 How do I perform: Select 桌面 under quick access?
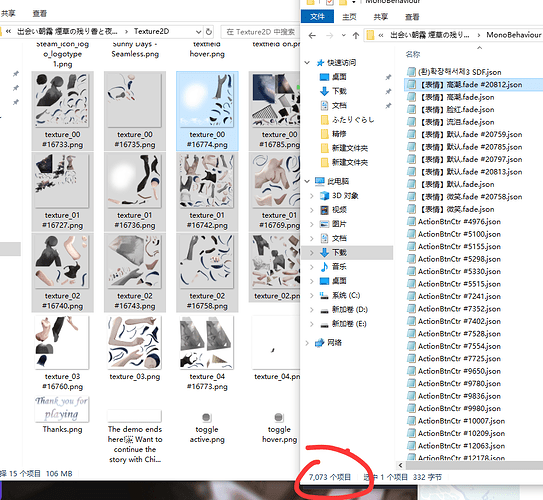[339, 77]
